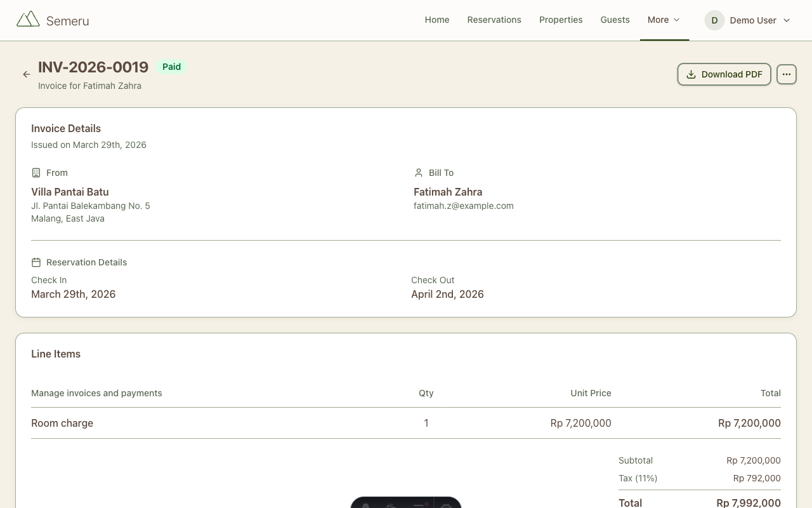Click 'Malang, East Java' text
The height and width of the screenshot is (508, 812).
tap(68, 218)
